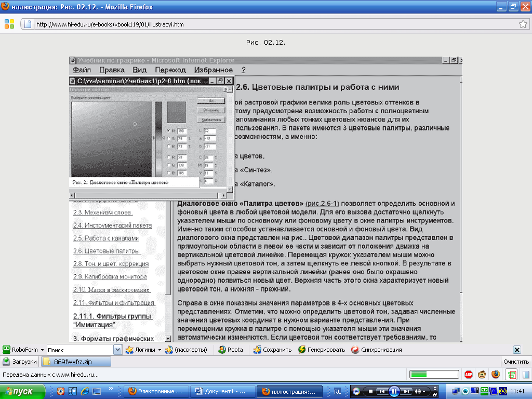The image size is (532, 399).
Task: Click the large color gradient picker field
Action: tap(112, 139)
